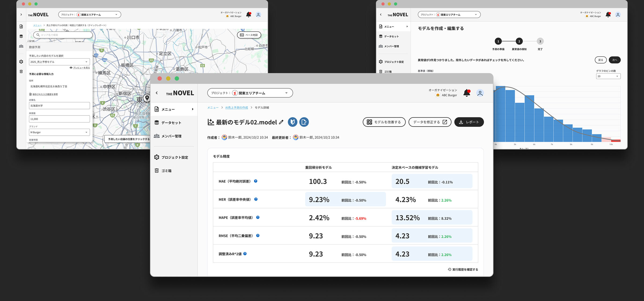Open the project dropdown 関東エリアチーム in front window
The height and width of the screenshot is (301, 644).
250,93
